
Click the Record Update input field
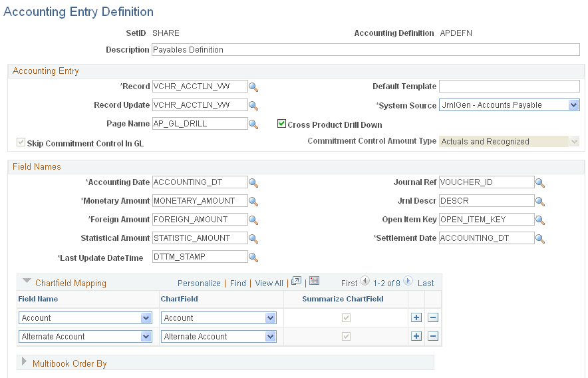point(200,105)
